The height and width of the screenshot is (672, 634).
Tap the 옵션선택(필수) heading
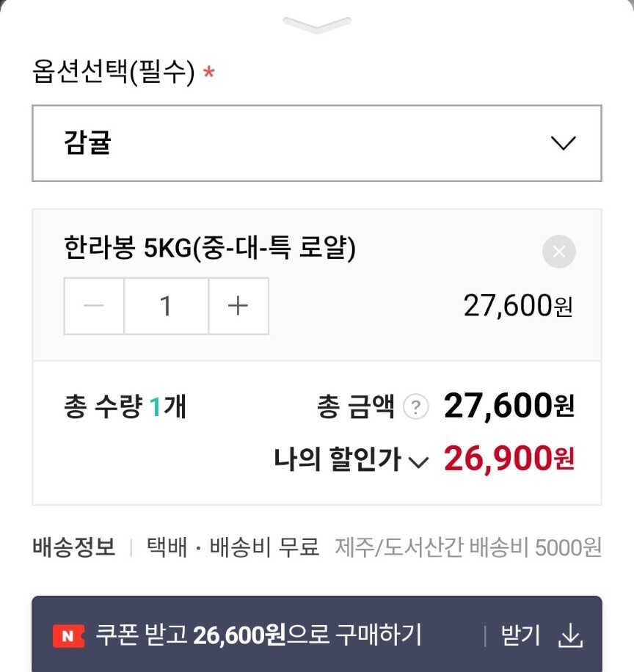pyautogui.click(x=114, y=72)
